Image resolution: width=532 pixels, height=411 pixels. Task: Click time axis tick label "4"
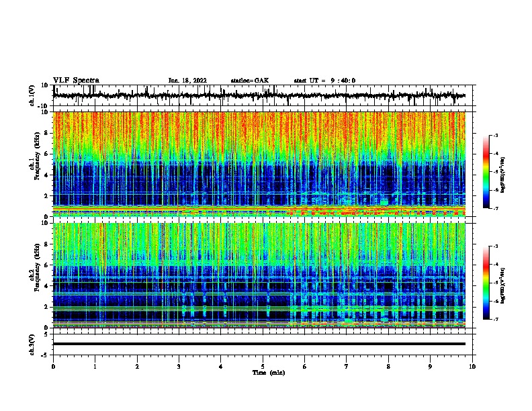(x=221, y=367)
